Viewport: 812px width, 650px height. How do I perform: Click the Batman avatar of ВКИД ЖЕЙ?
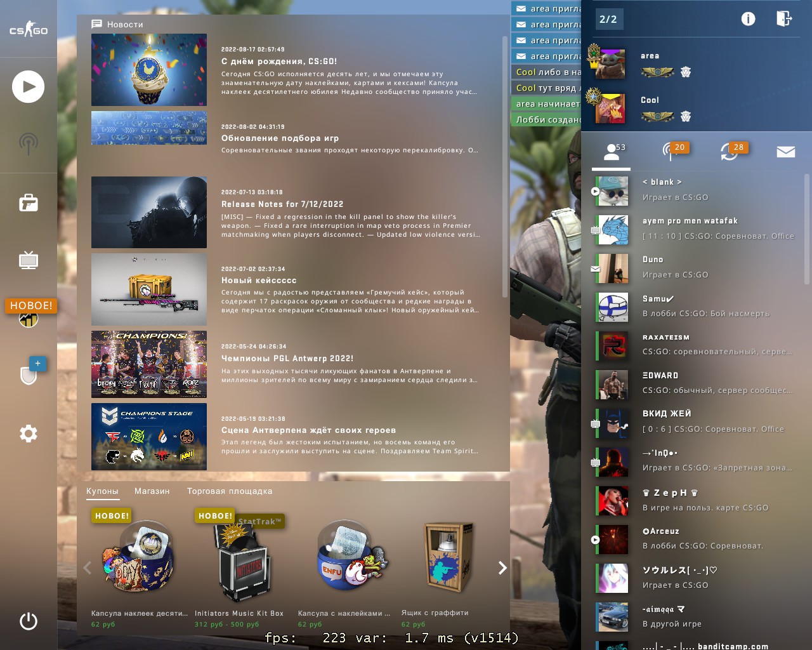pos(613,423)
